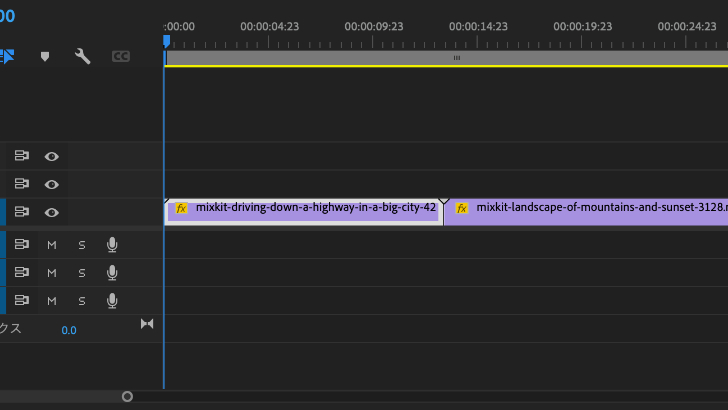Toggle sync lock on clip video track
The height and width of the screenshot is (410, 728).
pos(21,212)
